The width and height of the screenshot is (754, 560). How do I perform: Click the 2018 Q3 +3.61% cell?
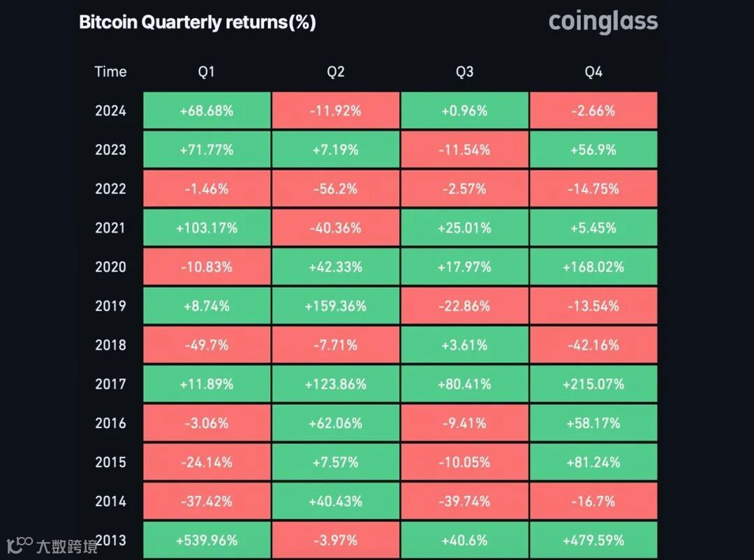tap(464, 345)
